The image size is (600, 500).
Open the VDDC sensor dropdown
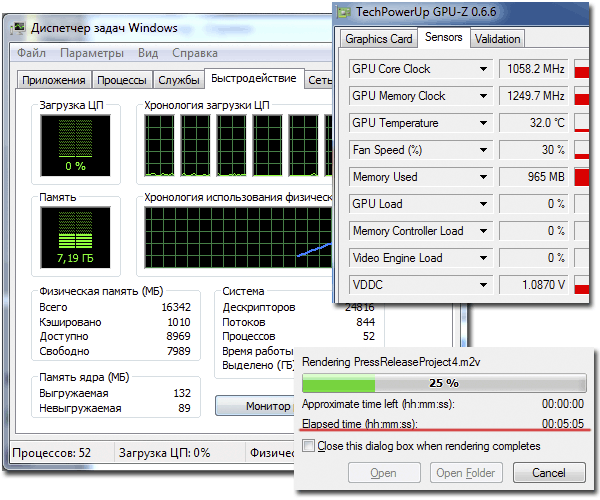coord(483,285)
